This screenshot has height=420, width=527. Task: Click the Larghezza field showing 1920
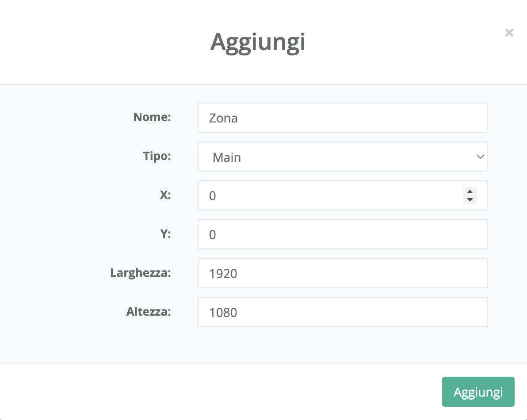(x=343, y=273)
